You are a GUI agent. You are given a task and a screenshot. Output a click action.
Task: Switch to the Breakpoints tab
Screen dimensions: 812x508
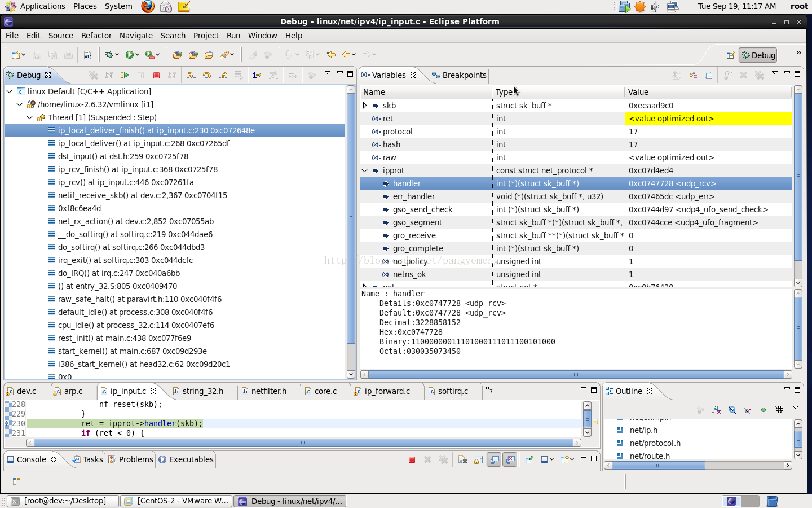[458, 75]
